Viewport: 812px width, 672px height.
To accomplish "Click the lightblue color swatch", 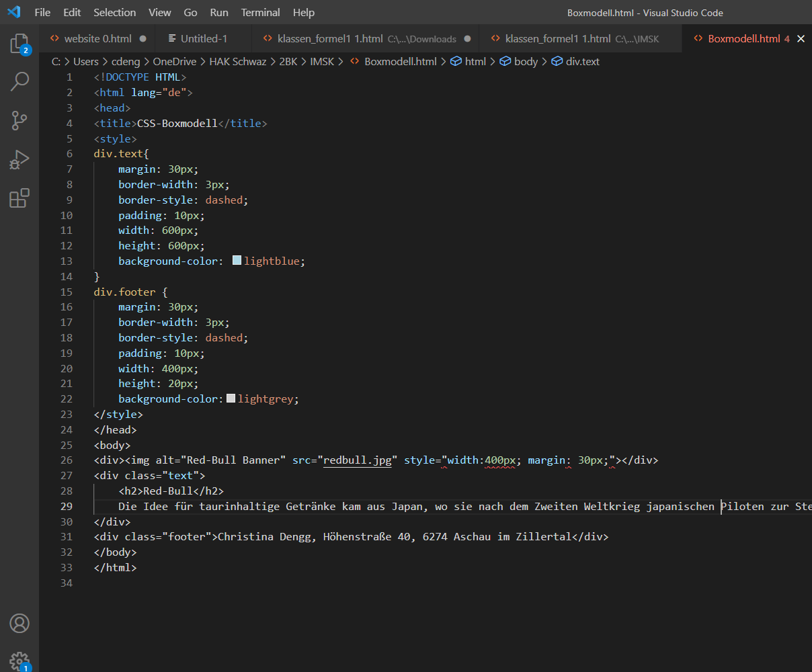I will [x=237, y=261].
